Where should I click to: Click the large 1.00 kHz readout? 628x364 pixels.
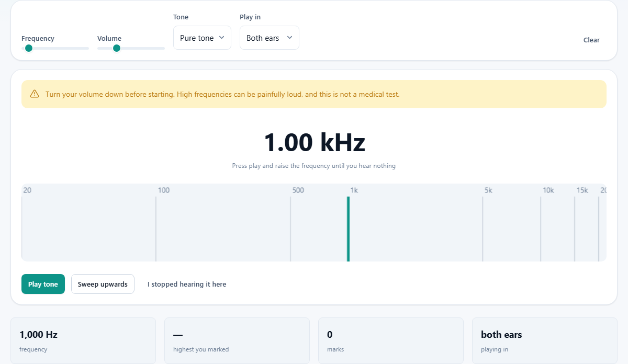pyautogui.click(x=314, y=142)
